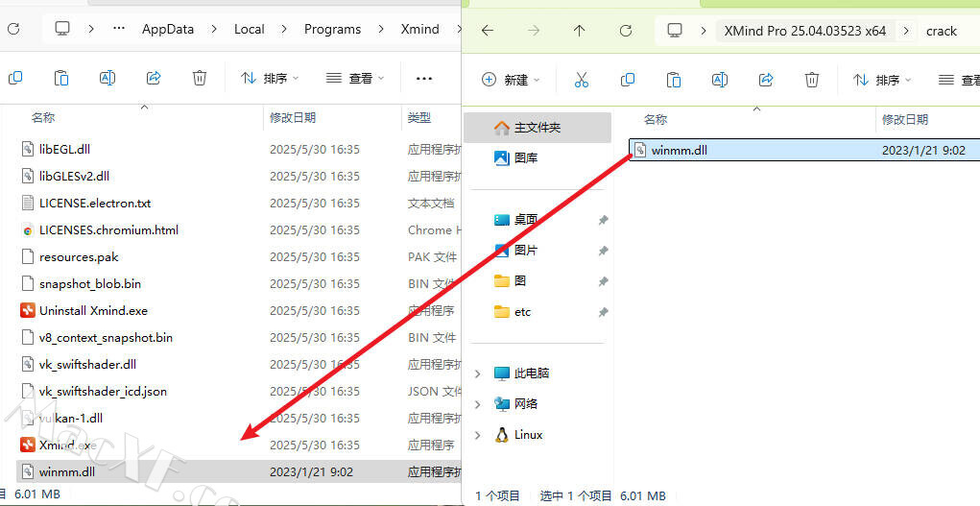Go to Xmind breadcrumb in left window

420,29
